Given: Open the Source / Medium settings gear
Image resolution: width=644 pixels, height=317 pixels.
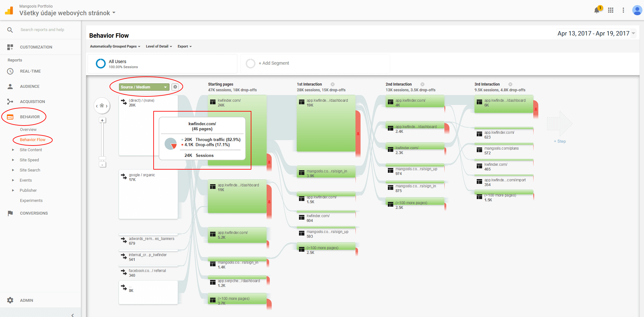Looking at the screenshot, I should coord(175,87).
